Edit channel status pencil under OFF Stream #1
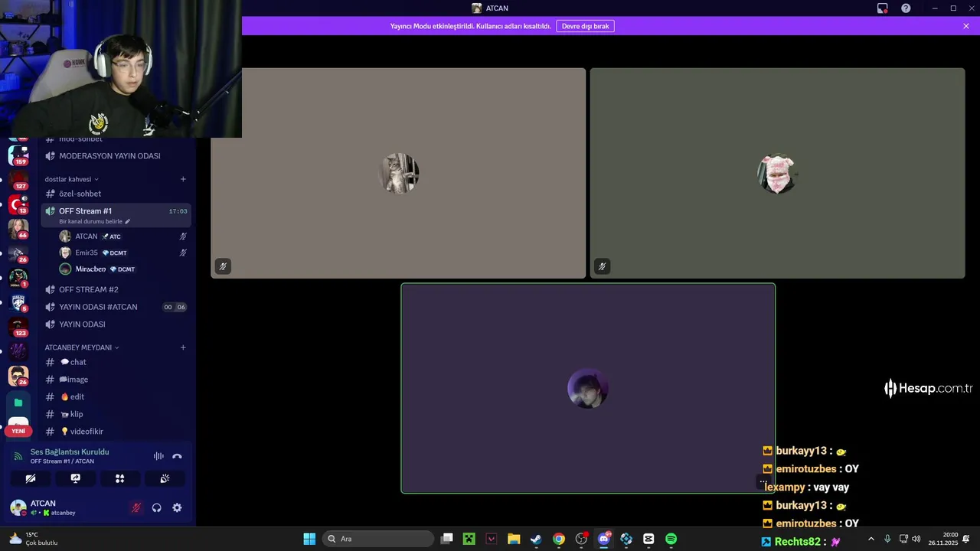Screen dimensions: 980x551 128,221
